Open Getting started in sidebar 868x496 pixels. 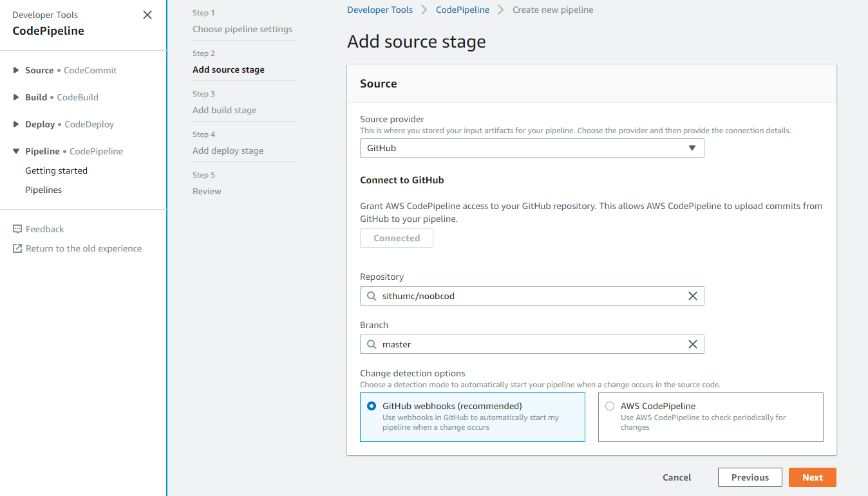[x=56, y=170]
